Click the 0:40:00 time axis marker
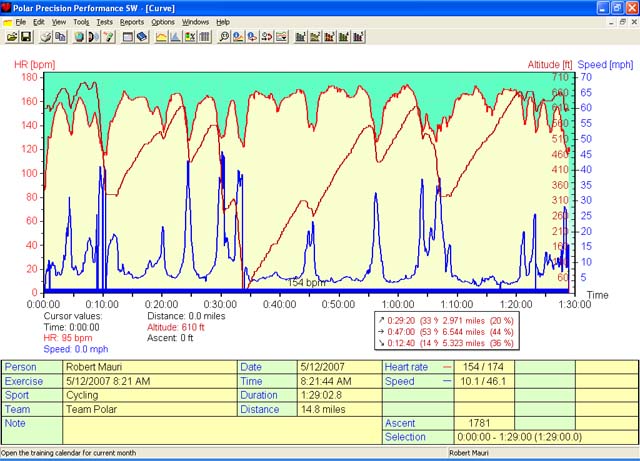The height and width of the screenshot is (461, 640). [280, 304]
